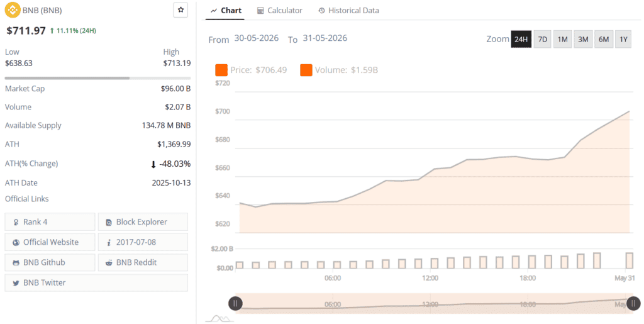Click the Rank 4 medal icon
Image resolution: width=644 pixels, height=324 pixels.
pyautogui.click(x=16, y=222)
